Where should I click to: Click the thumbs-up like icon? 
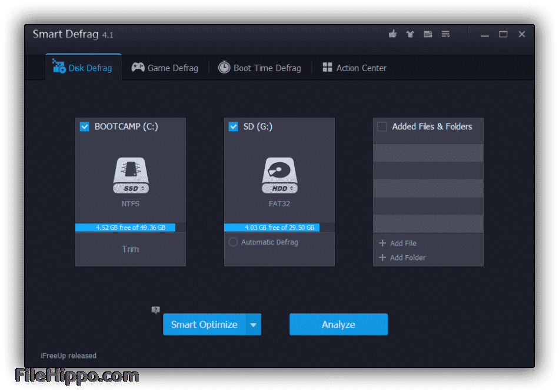pyautogui.click(x=392, y=34)
